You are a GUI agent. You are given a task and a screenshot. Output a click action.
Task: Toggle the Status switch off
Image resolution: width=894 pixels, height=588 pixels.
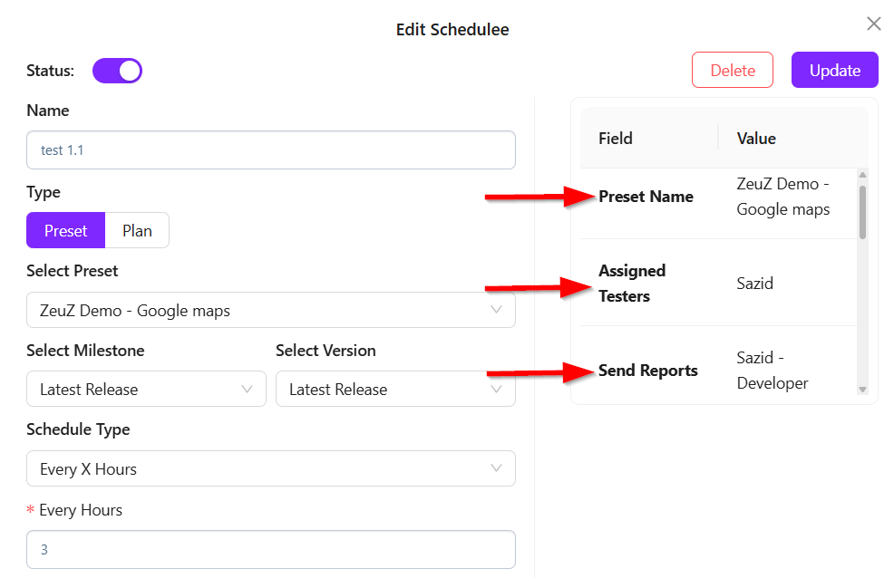pos(118,71)
